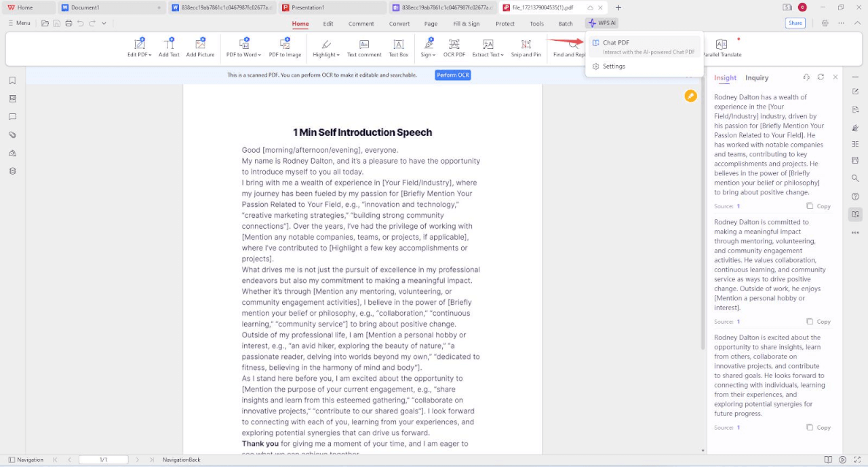Activate the Snip and Pin tool
Image resolution: width=868 pixels, height=467 pixels.
526,45
